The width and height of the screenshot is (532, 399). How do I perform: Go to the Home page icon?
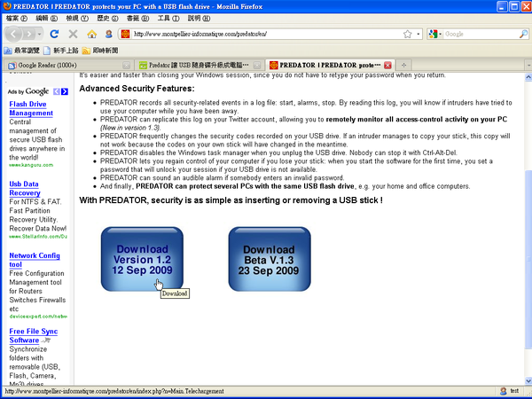(x=91, y=34)
